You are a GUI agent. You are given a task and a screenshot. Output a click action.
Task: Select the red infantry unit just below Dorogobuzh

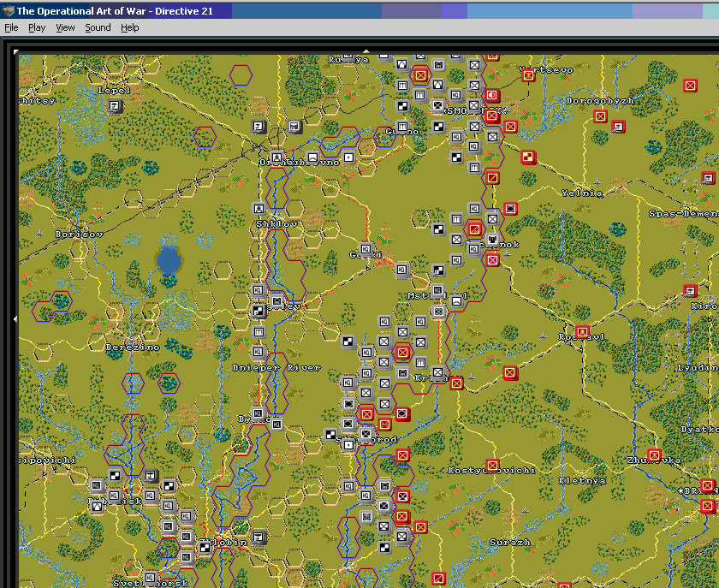[600, 116]
